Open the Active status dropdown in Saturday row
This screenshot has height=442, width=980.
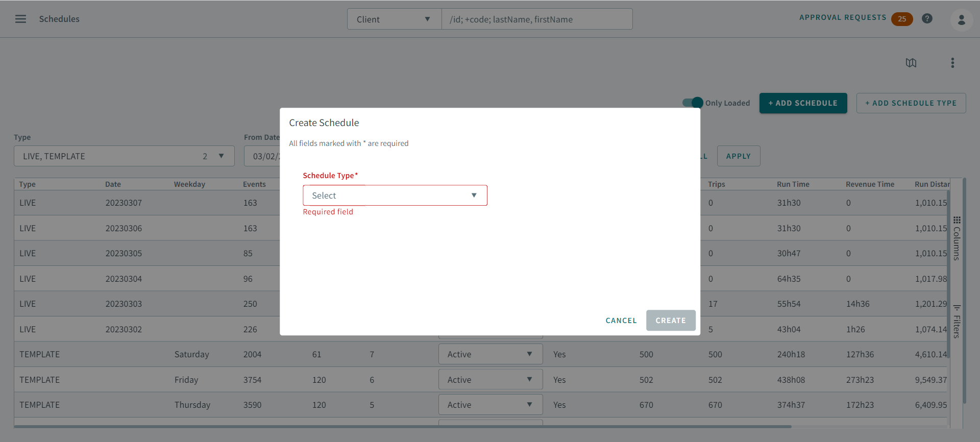(490, 354)
